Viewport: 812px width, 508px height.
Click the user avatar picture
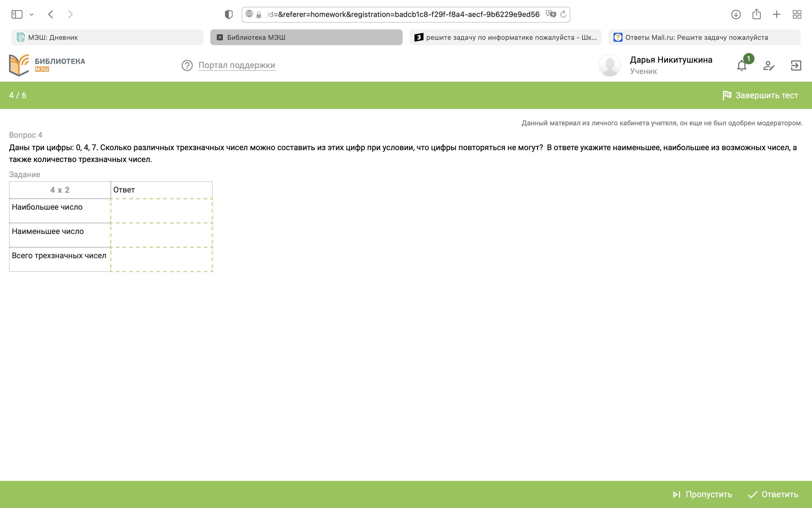click(x=610, y=65)
